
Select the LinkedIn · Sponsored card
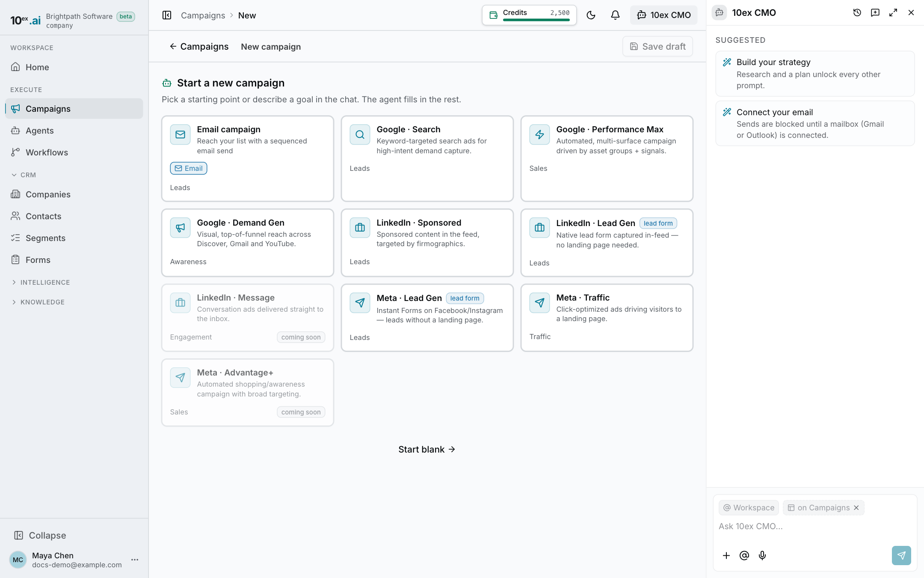click(427, 243)
